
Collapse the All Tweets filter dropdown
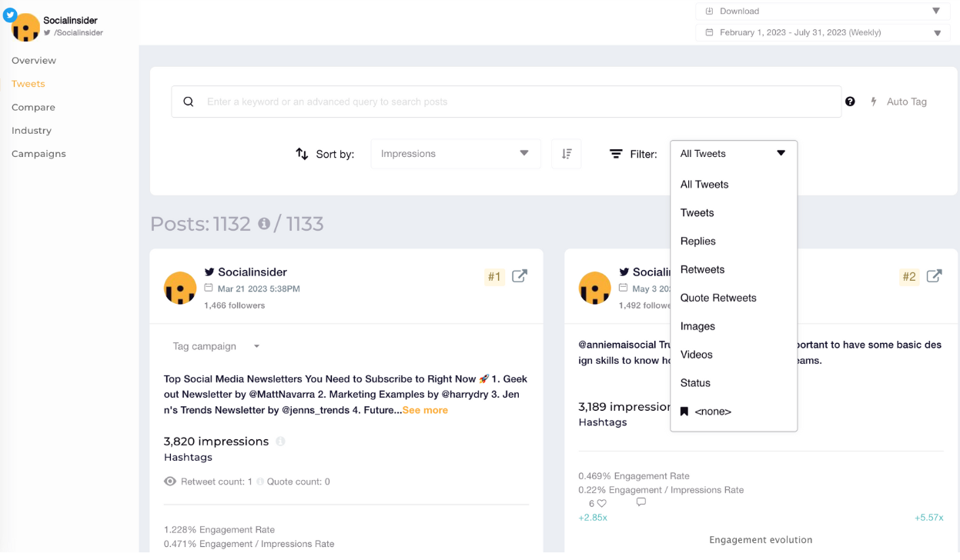(734, 154)
